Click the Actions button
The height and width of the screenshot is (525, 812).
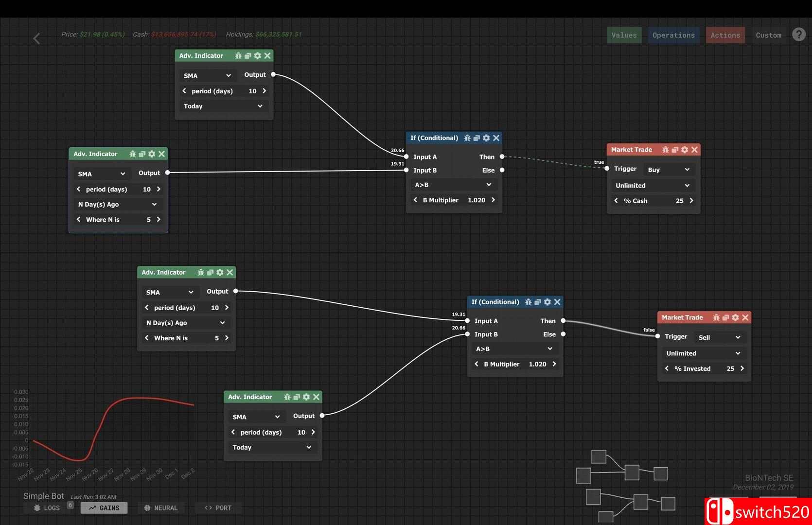coord(724,35)
